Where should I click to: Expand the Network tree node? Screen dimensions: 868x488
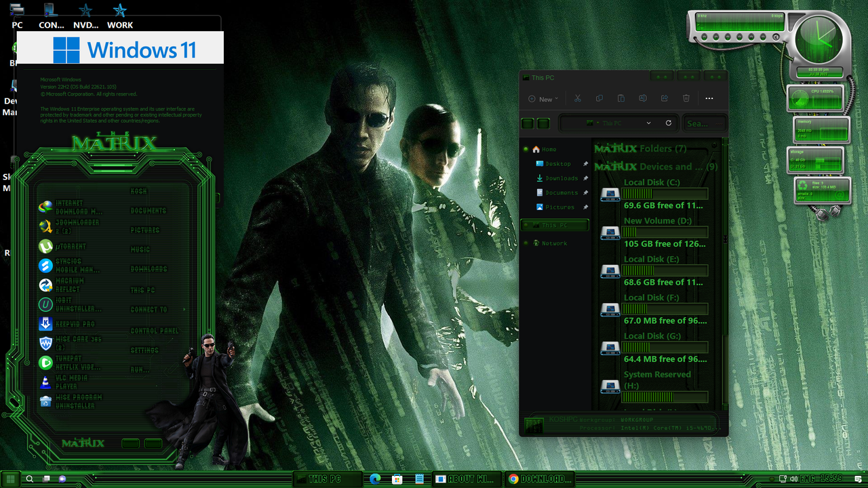point(526,243)
